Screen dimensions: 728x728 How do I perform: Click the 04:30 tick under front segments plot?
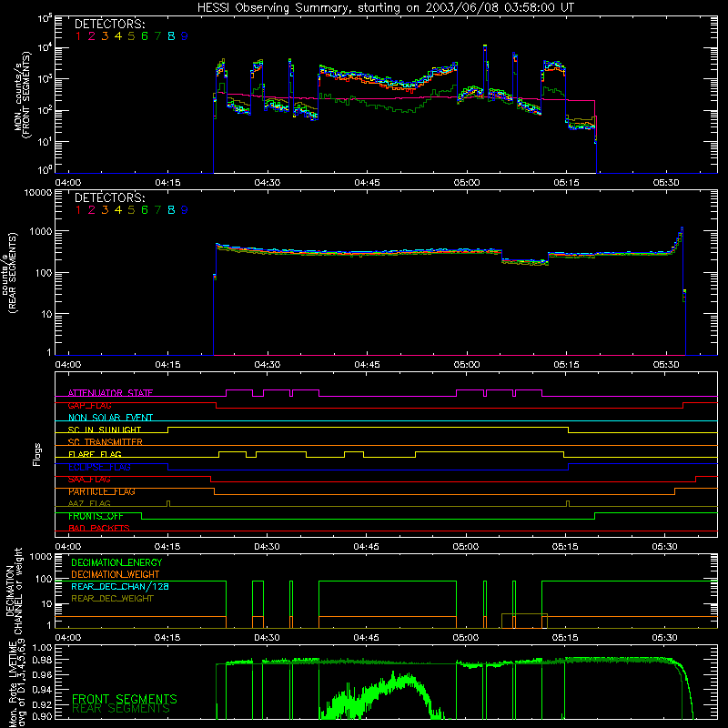pos(267,183)
